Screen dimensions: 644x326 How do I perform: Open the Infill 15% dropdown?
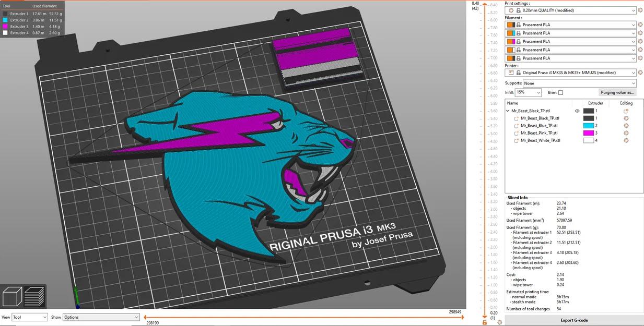[528, 92]
